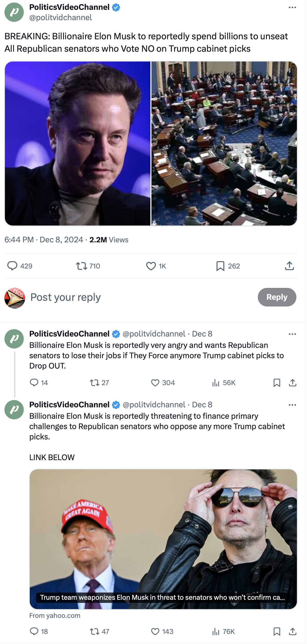The height and width of the screenshot is (644, 307).
Task: Repost the reply with 27 reposts
Action: [x=94, y=383]
